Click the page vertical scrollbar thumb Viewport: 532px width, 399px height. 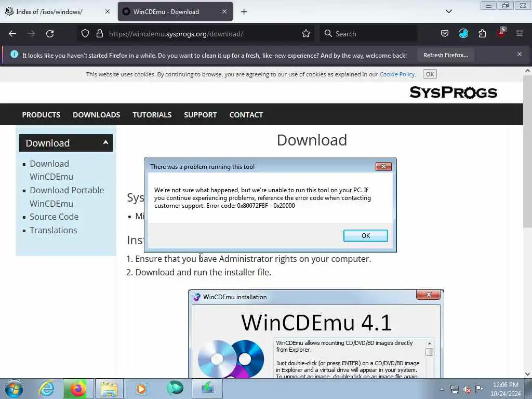tap(527, 151)
